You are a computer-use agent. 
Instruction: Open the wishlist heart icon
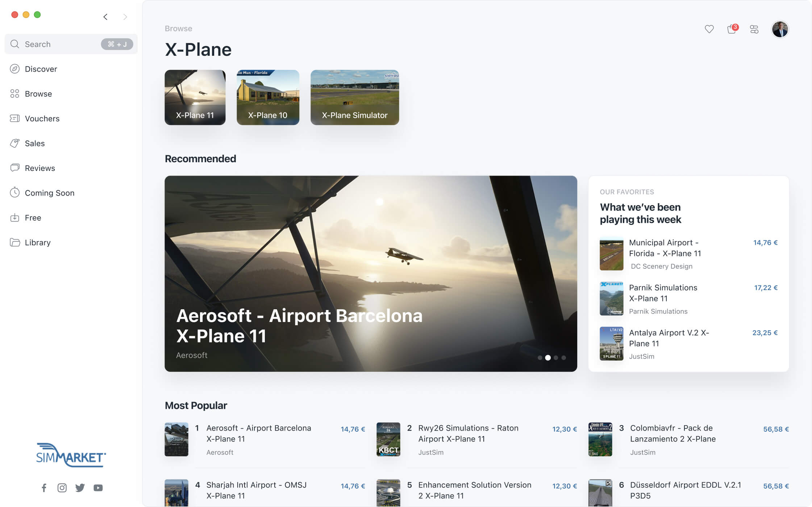pyautogui.click(x=709, y=29)
